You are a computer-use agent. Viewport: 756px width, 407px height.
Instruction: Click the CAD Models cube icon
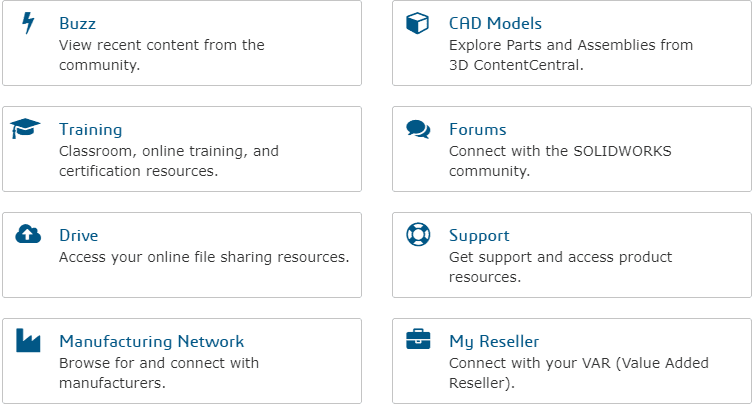[418, 23]
